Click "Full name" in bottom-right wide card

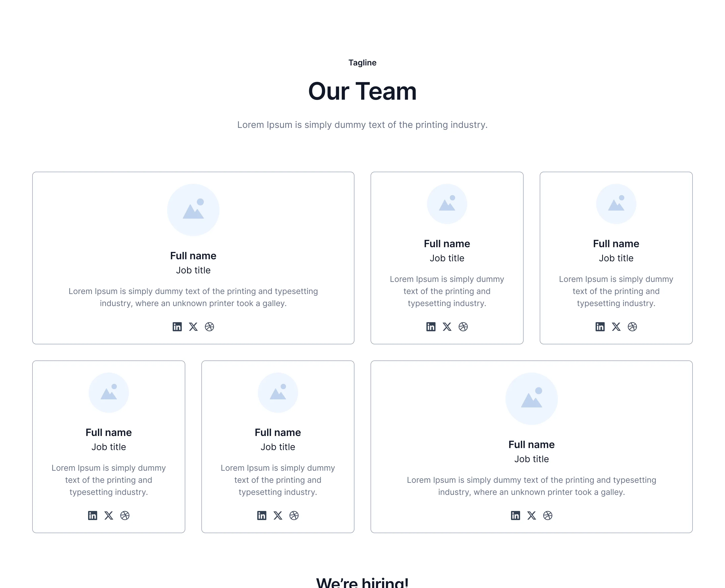tap(532, 444)
